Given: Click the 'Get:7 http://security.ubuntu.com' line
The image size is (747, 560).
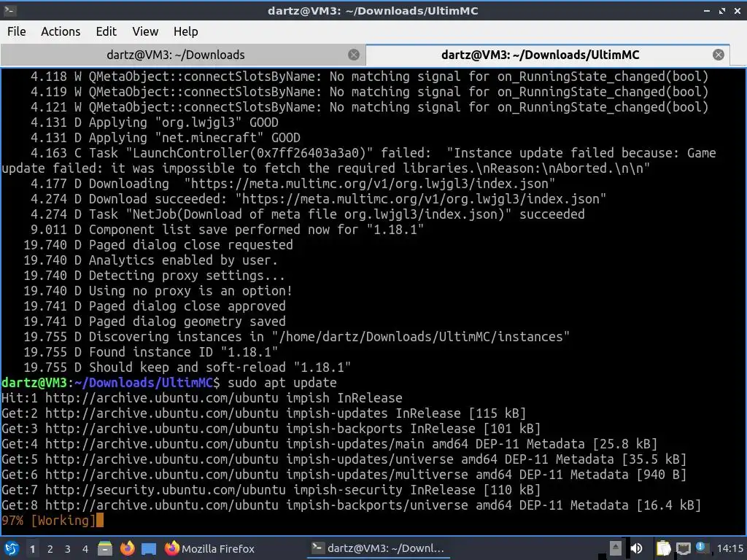Looking at the screenshot, I should (x=271, y=490).
